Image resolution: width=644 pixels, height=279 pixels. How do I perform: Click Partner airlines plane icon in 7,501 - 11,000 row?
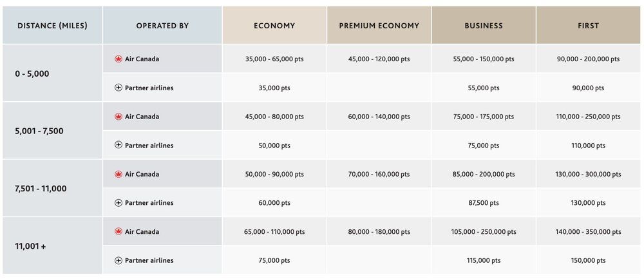[x=118, y=203]
